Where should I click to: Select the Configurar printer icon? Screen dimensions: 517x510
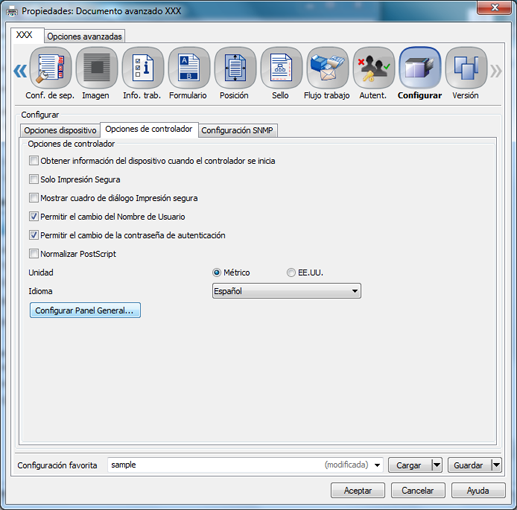(420, 68)
